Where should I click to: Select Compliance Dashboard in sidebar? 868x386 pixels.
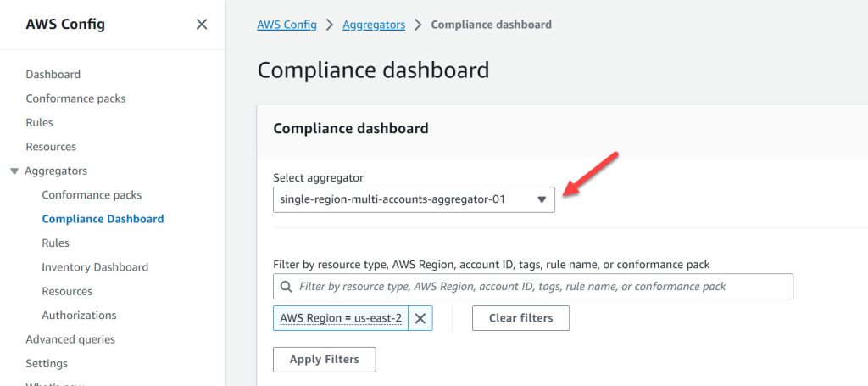(x=103, y=219)
